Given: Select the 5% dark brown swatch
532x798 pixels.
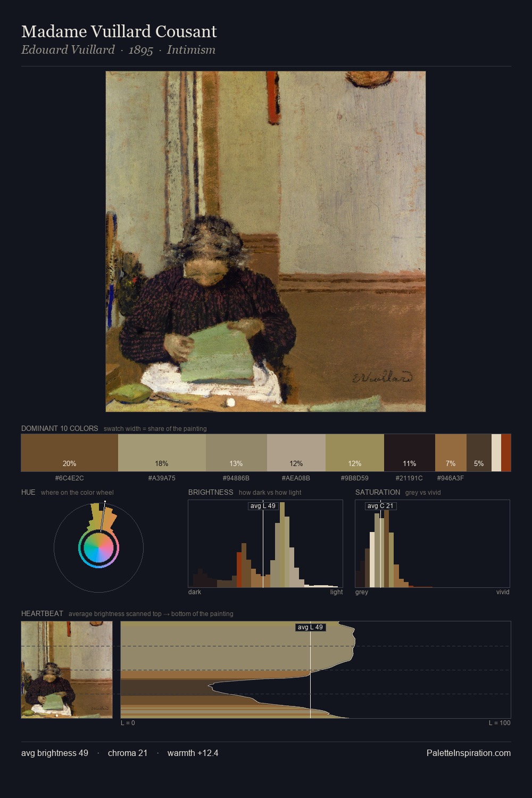Looking at the screenshot, I should pos(479,453).
